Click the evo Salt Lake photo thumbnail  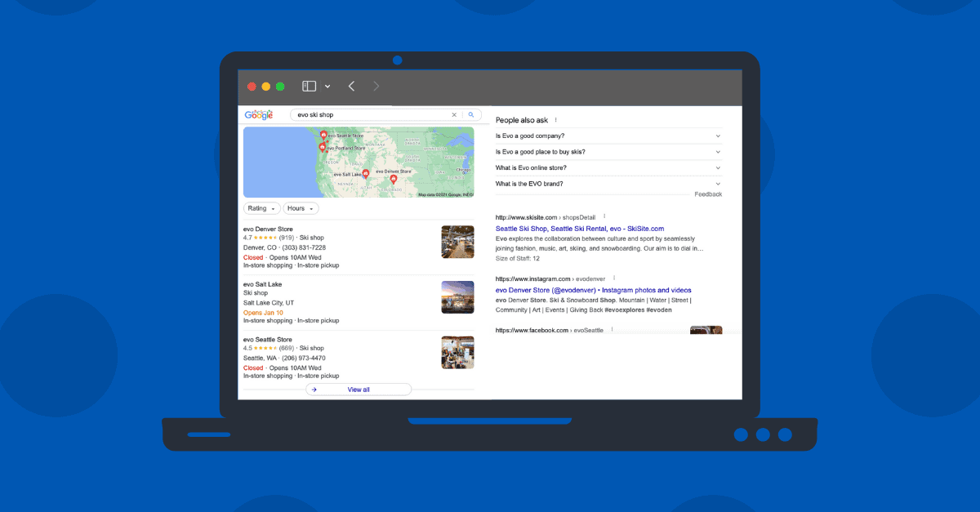457,297
